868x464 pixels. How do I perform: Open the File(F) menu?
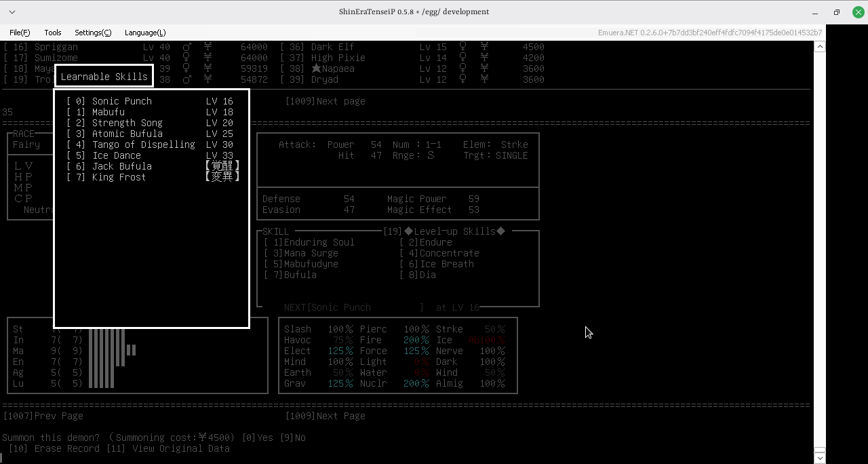[x=20, y=33]
